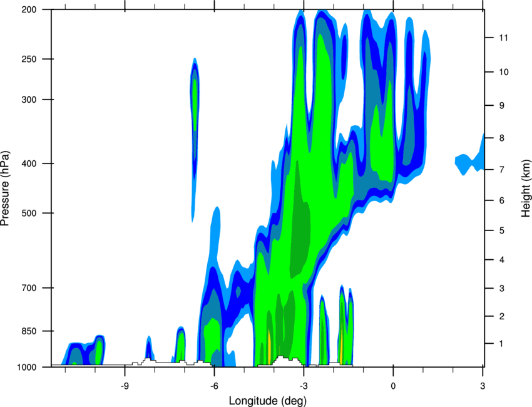The height and width of the screenshot is (407, 532).
Task: Click the isolated narrow column near 300 hPa
Action: [x=195, y=136]
